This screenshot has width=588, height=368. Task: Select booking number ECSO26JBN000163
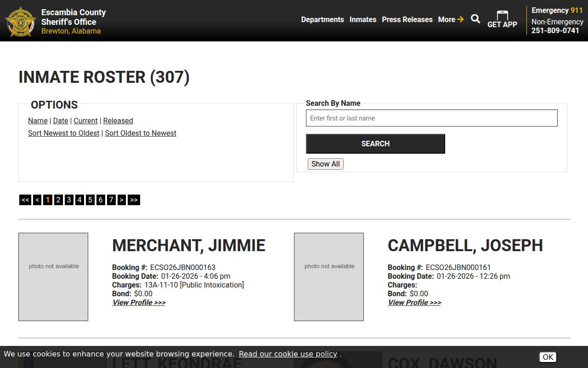(183, 267)
